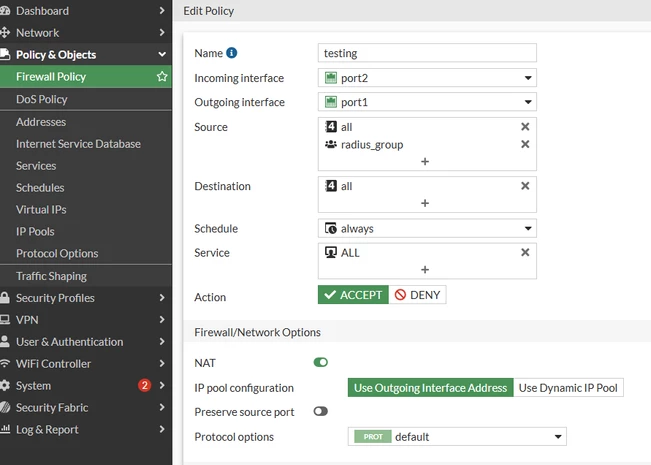Image resolution: width=651 pixels, height=465 pixels.
Task: Click the WiFi Controller signal icon
Action: pos(5,363)
